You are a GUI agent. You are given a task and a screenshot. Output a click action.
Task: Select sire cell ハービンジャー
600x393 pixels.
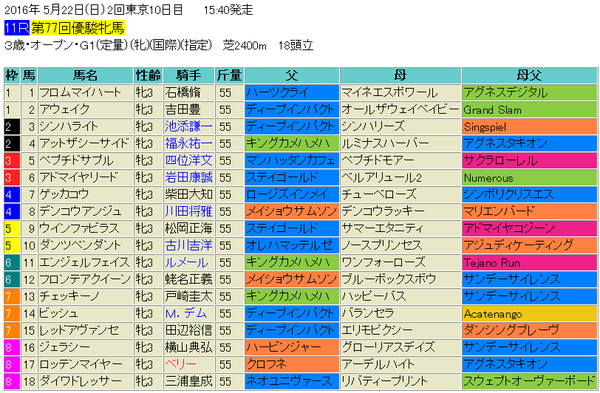292,347
